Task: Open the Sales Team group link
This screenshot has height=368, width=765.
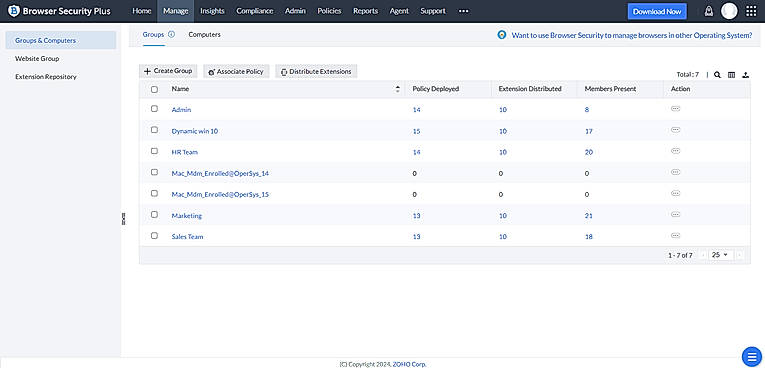Action: tap(187, 237)
